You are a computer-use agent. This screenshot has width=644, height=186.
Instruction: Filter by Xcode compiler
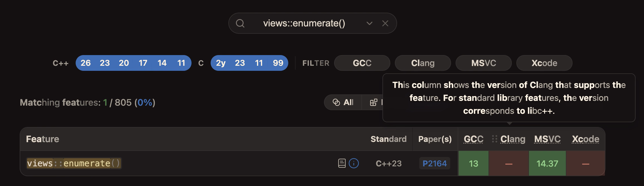click(x=544, y=63)
